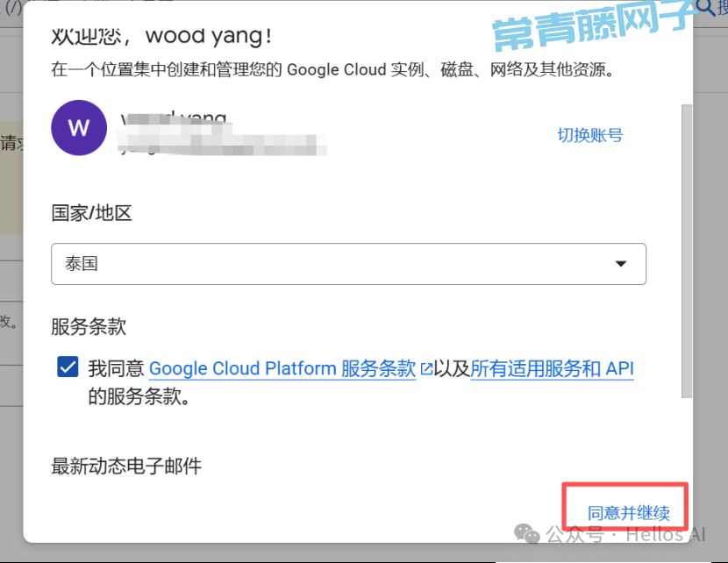Screen dimensions: 728x563
Task: Click the external link icon after 服务条款
Action: tap(426, 369)
